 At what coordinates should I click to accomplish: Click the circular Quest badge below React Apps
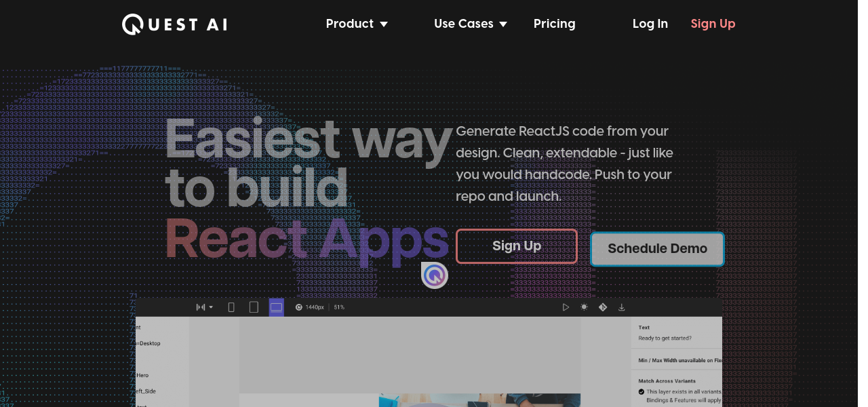(x=435, y=275)
